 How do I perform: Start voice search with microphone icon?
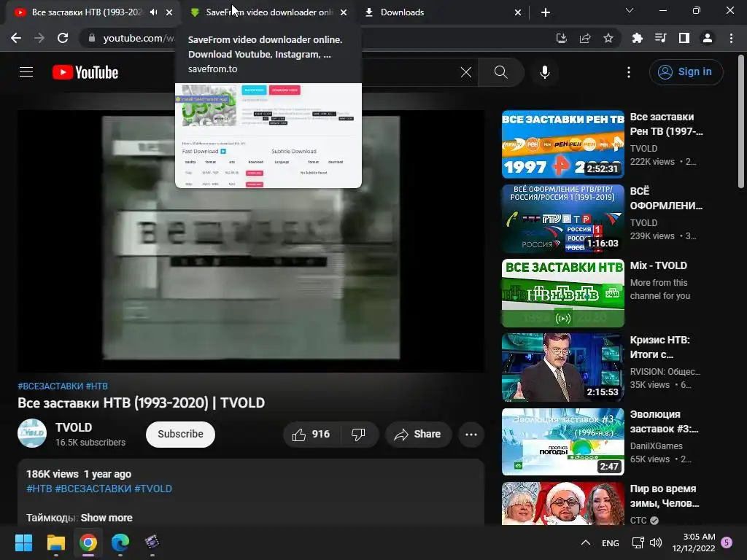coord(545,72)
